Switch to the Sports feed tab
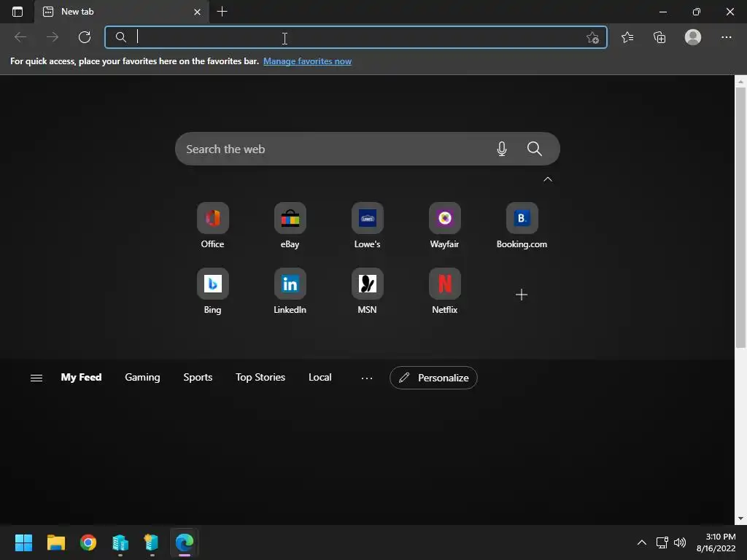This screenshot has width=747, height=560. pyautogui.click(x=198, y=377)
